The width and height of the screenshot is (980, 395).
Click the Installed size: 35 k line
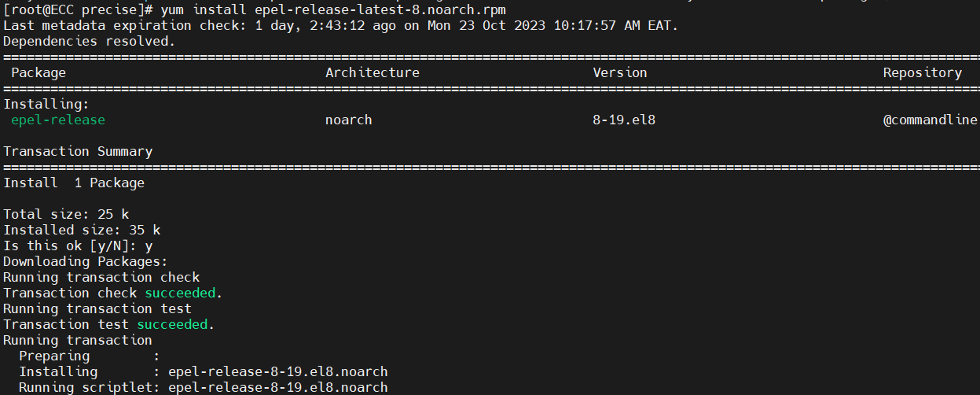point(82,230)
